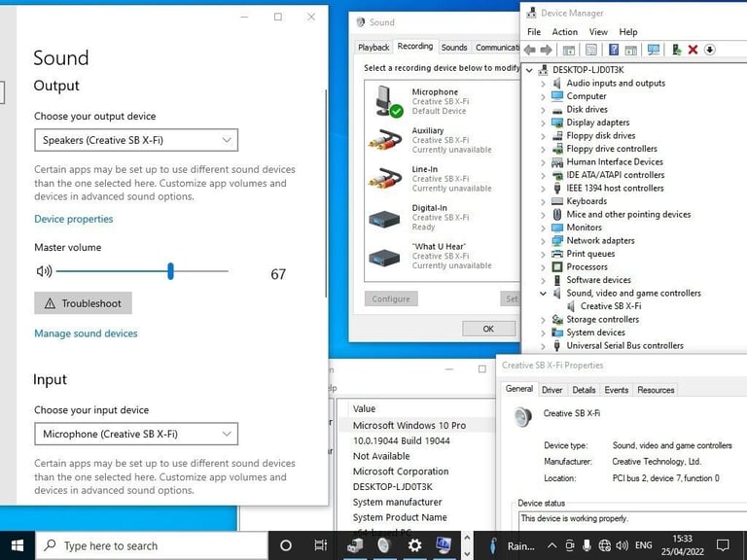Screen dimensions: 747x560
Task: Expand Display adapters node
Action: (x=543, y=122)
